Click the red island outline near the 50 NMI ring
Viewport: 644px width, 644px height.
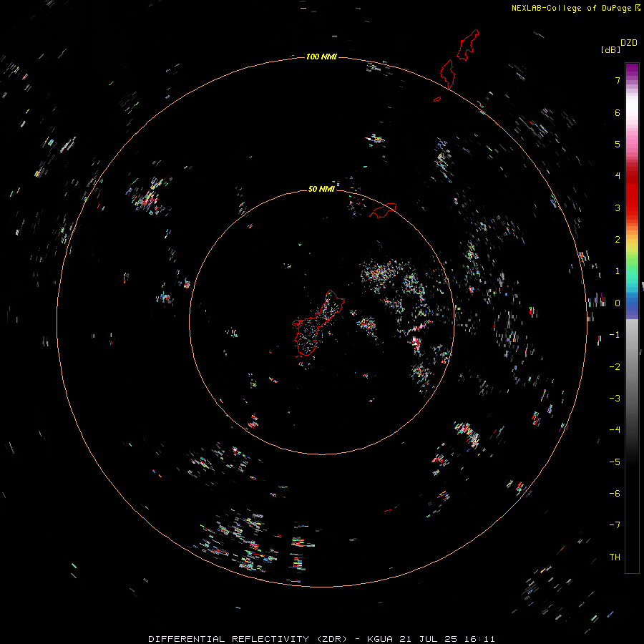[x=383, y=210]
